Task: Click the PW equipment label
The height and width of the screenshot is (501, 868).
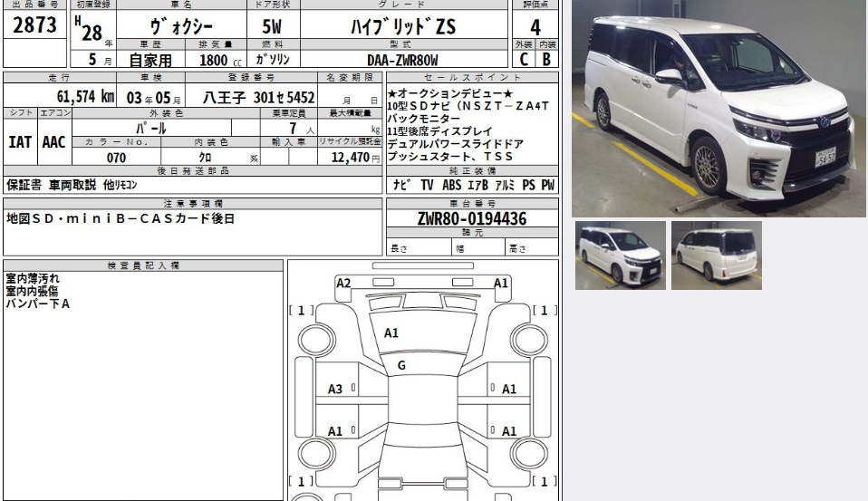Action: 547,185
